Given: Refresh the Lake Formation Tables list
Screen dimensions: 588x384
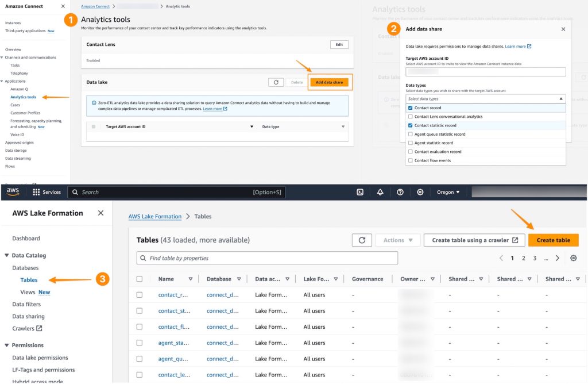Looking at the screenshot, I should [x=362, y=240].
